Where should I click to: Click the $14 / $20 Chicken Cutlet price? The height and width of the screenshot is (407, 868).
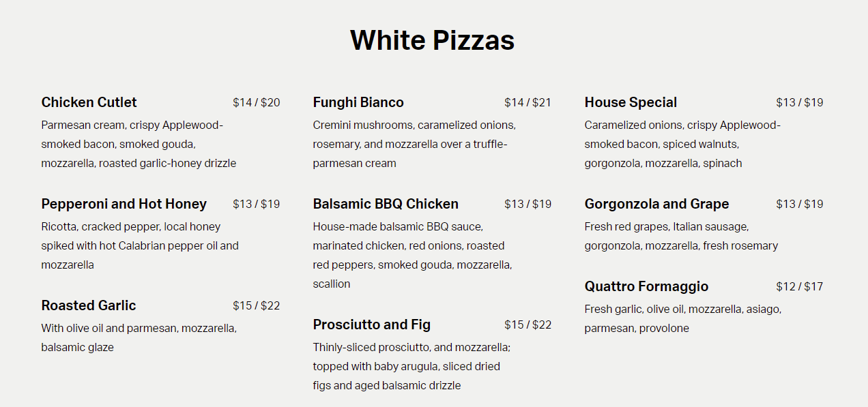click(x=256, y=103)
